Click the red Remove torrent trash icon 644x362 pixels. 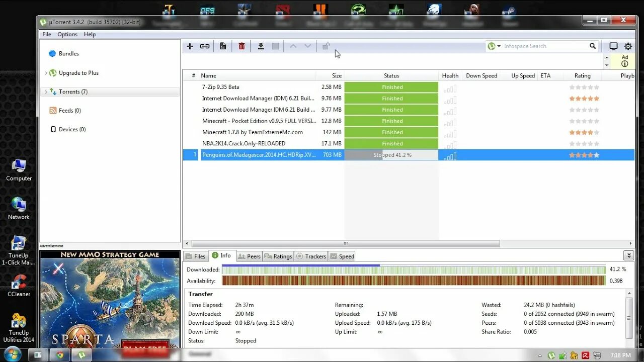tap(242, 46)
